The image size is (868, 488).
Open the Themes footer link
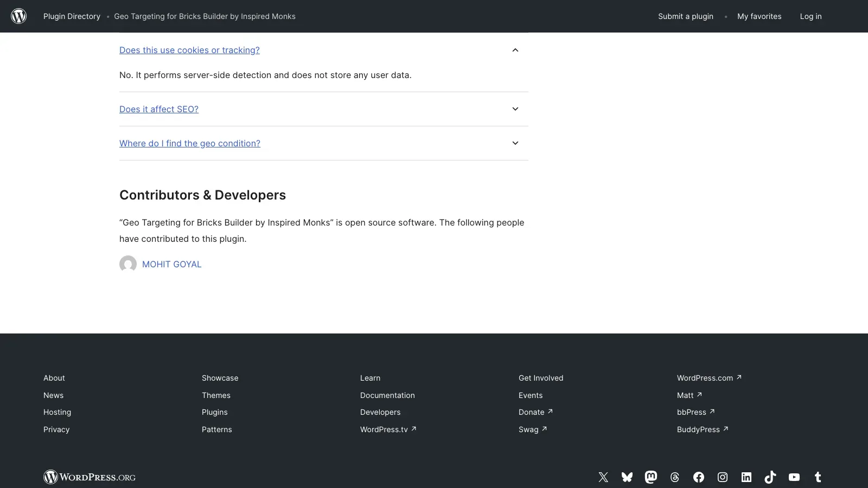coord(216,395)
